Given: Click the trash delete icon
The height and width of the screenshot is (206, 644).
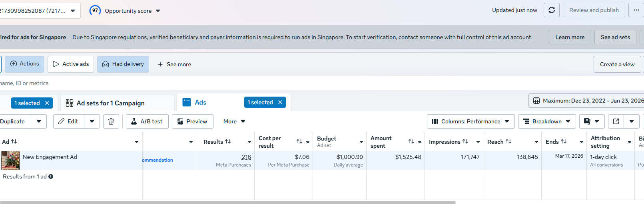Looking at the screenshot, I should (x=111, y=121).
